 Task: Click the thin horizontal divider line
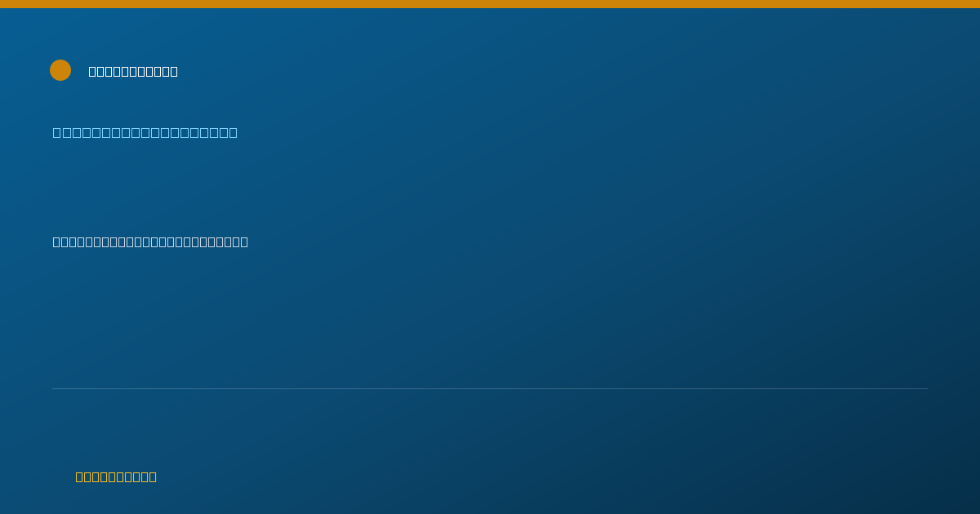[x=490, y=388]
